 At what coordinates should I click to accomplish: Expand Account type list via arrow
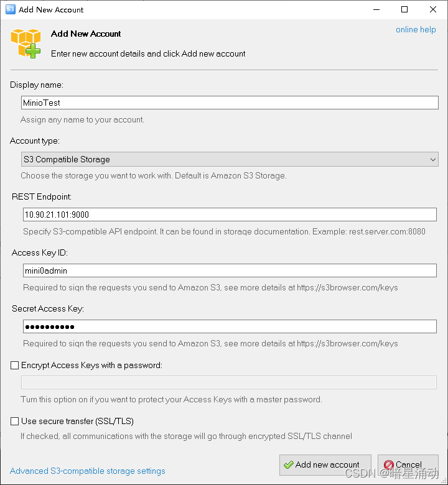click(x=433, y=160)
